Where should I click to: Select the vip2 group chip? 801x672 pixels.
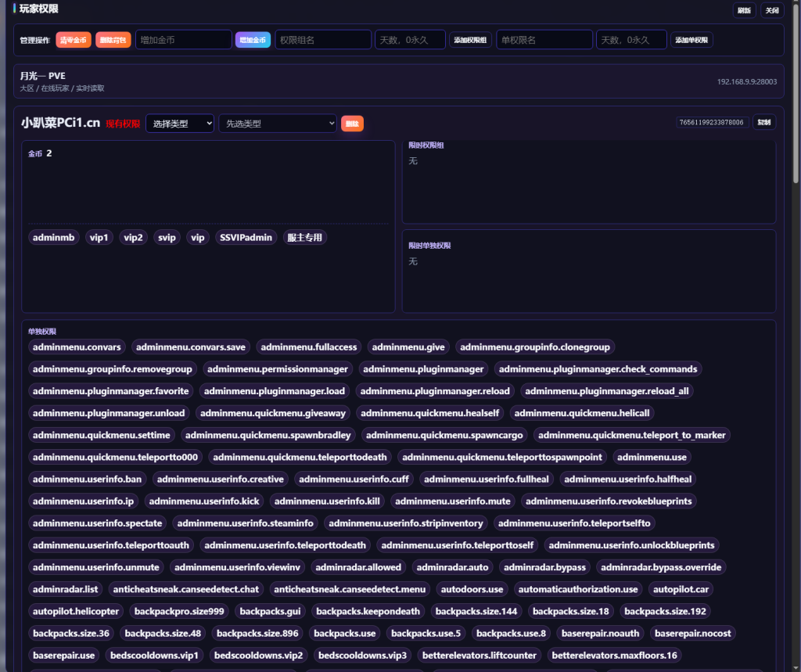tap(133, 238)
